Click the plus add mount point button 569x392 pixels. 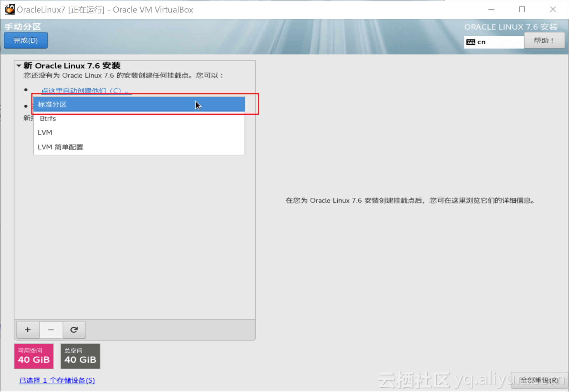pos(28,330)
